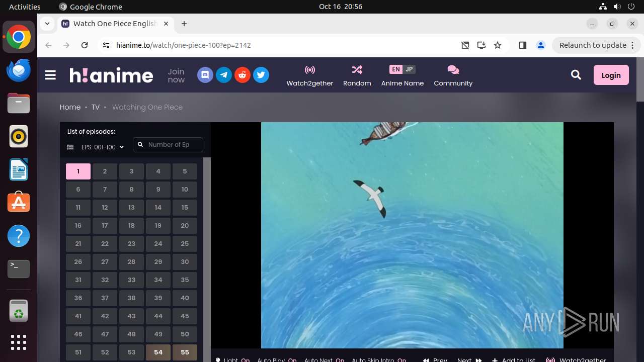This screenshot has width=644, height=362.
Task: Bookmark this page with the star icon
Action: coord(498,45)
